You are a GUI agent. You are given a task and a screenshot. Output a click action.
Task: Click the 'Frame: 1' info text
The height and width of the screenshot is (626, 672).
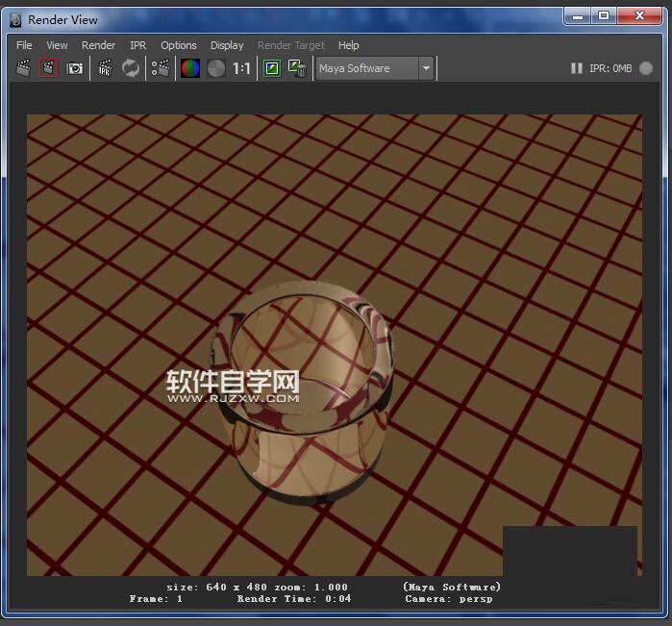(x=156, y=598)
